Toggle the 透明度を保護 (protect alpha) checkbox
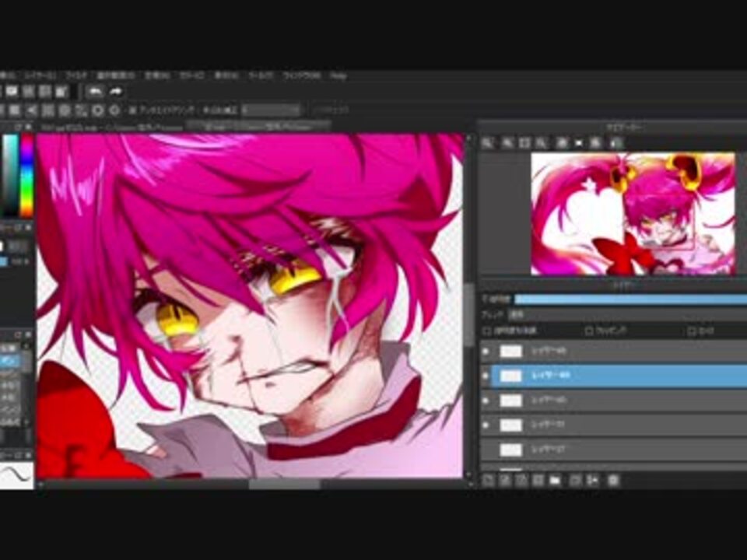The height and width of the screenshot is (560, 747). click(486, 331)
